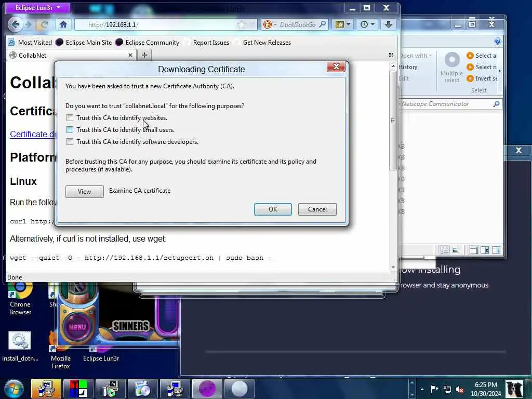532x399 pixels.
Task: Open the Get New Releases bookmark
Action: (x=262, y=43)
